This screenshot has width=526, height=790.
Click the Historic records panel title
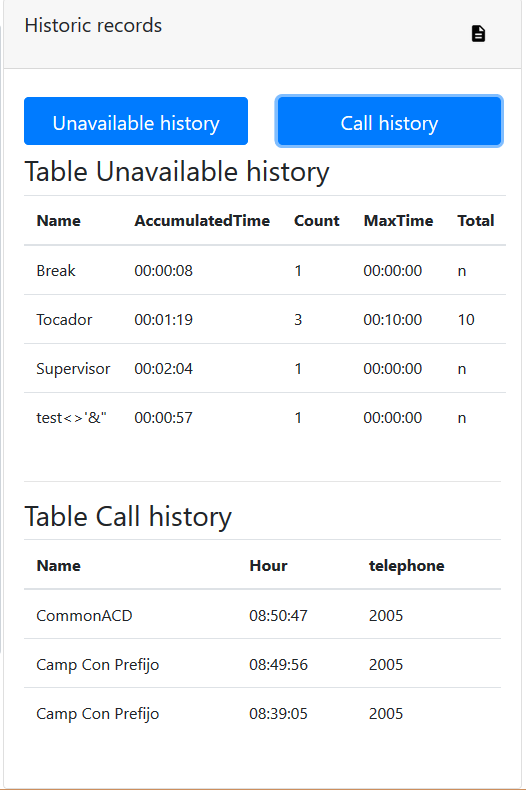[x=93, y=25]
